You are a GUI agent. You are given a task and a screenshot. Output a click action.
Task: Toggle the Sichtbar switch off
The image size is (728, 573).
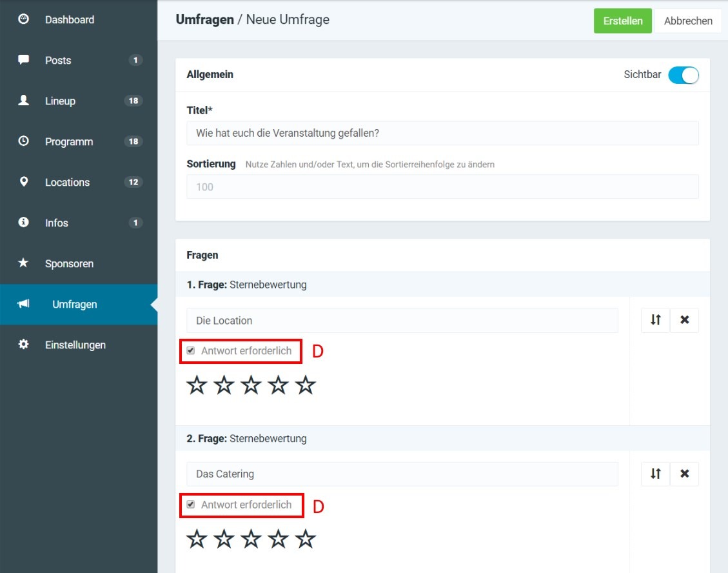pyautogui.click(x=683, y=75)
